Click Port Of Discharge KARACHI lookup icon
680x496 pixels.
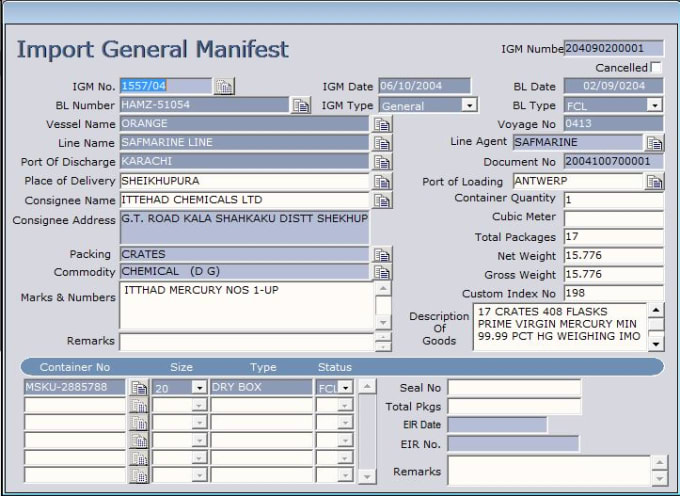click(x=382, y=162)
